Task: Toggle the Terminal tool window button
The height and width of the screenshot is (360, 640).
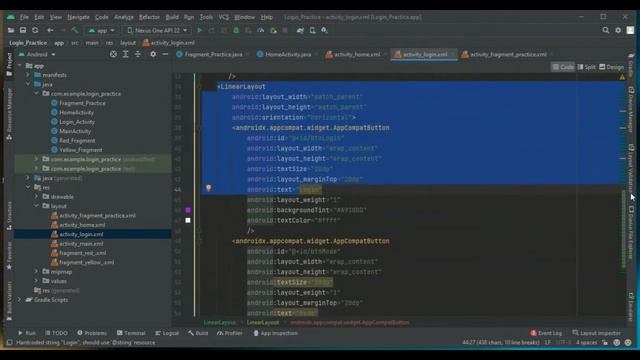Action: (x=131, y=333)
